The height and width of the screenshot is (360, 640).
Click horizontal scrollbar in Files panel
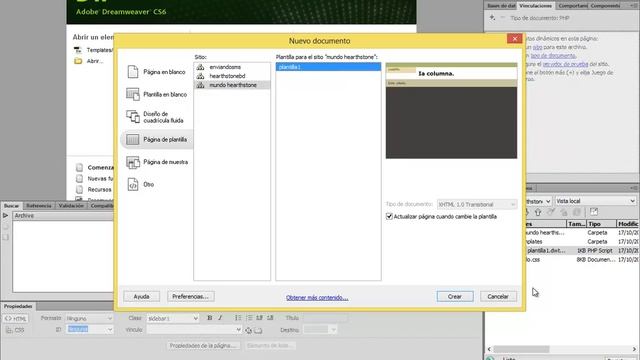tap(521, 349)
